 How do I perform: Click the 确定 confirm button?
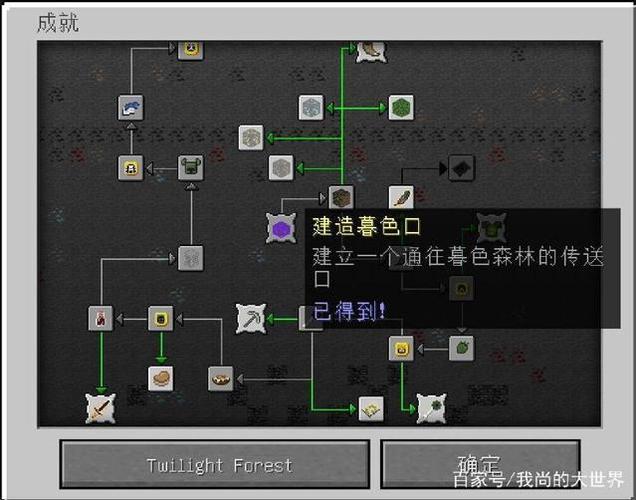tap(481, 465)
